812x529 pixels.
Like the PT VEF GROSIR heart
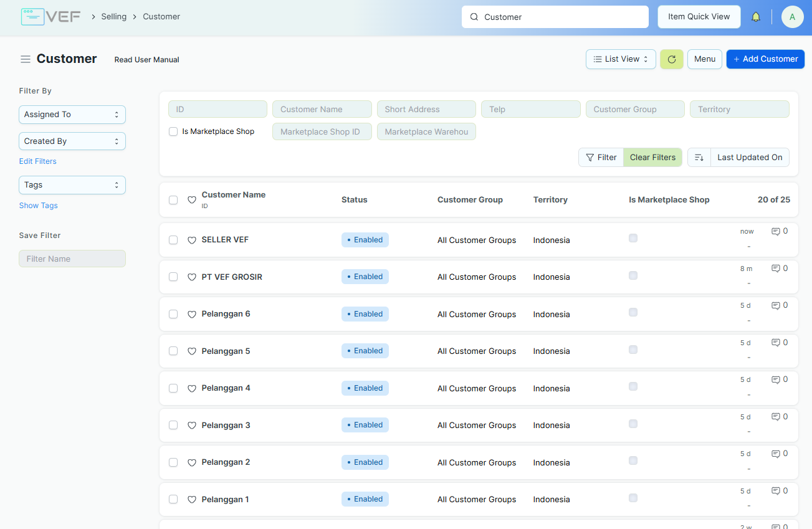pos(192,277)
